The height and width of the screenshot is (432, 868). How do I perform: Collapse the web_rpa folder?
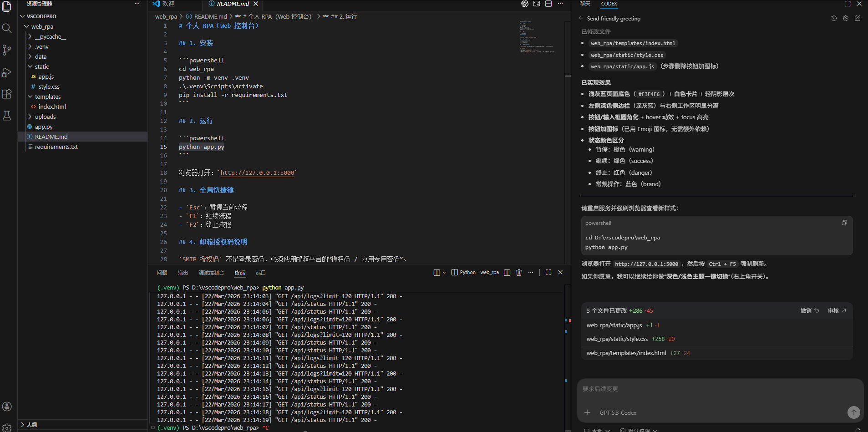click(x=26, y=26)
